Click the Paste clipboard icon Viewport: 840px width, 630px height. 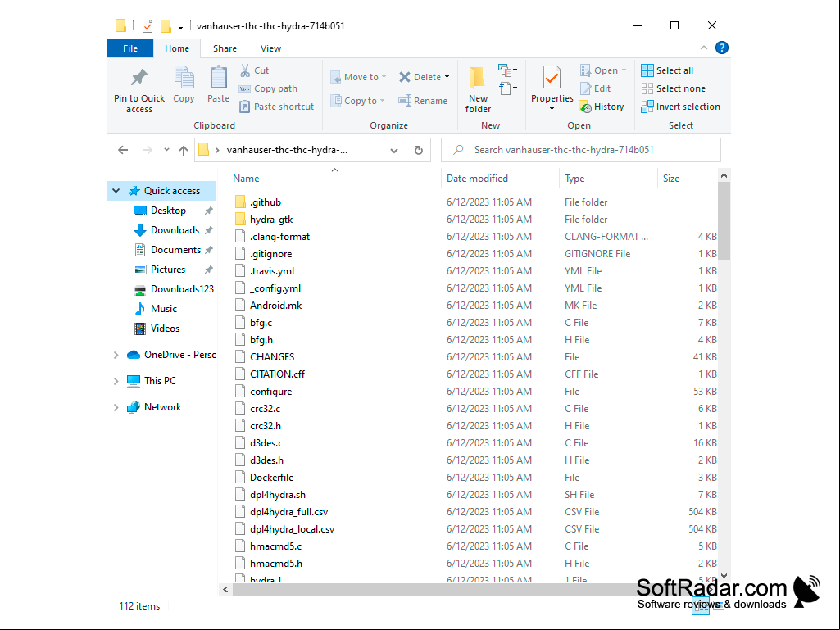pyautogui.click(x=218, y=84)
